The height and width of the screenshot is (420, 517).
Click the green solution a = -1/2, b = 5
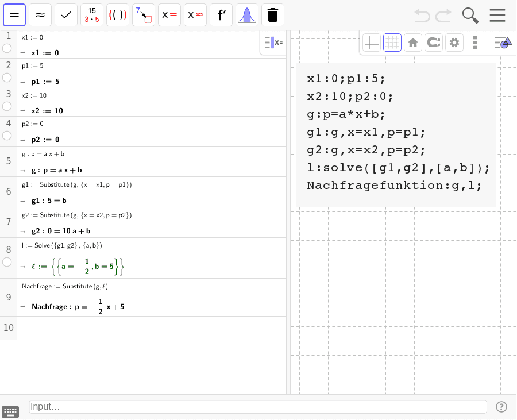[x=87, y=267]
